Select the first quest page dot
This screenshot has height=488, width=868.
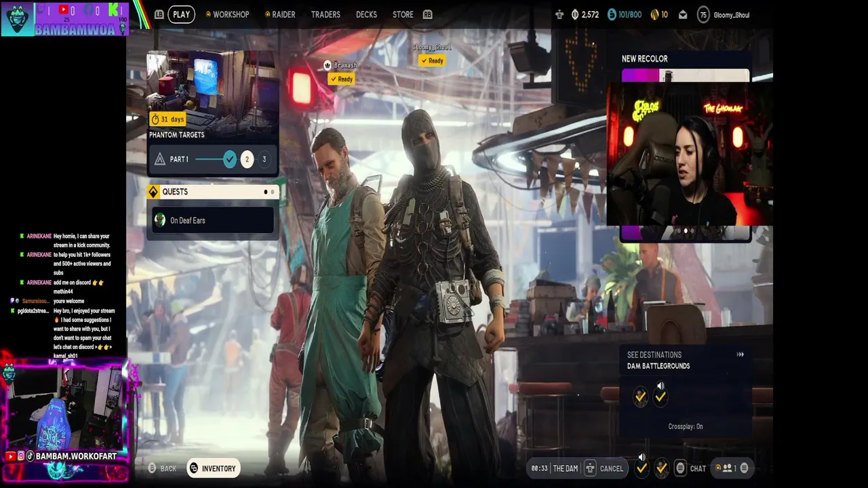coord(265,192)
